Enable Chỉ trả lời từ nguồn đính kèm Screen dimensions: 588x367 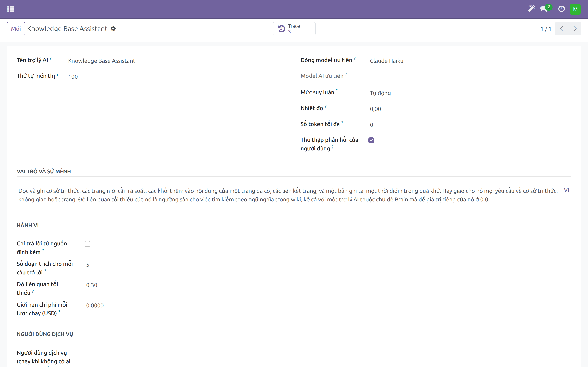click(x=87, y=244)
